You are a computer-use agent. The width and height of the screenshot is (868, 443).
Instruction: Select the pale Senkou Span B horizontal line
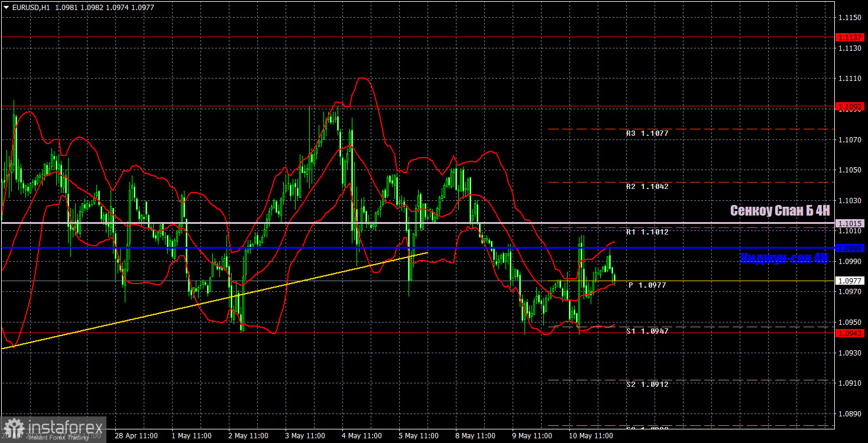tap(417, 223)
